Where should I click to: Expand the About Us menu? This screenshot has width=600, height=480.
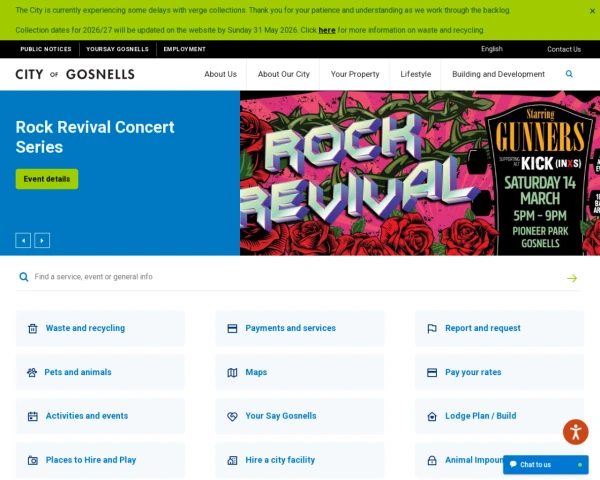(x=220, y=74)
